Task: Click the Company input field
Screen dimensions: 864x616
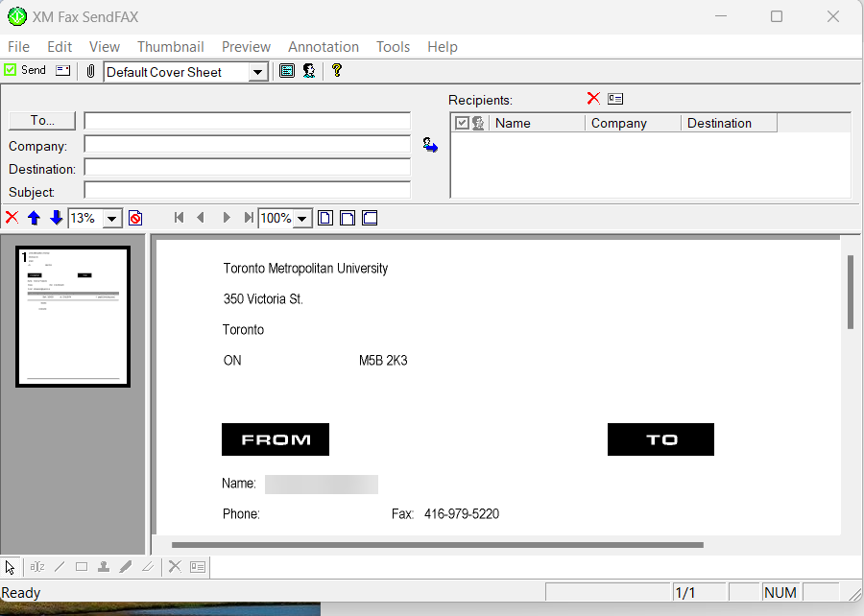Action: coord(248,144)
